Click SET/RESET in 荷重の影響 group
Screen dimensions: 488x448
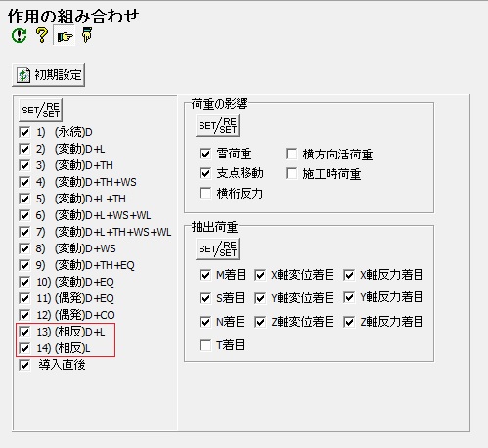(x=217, y=125)
